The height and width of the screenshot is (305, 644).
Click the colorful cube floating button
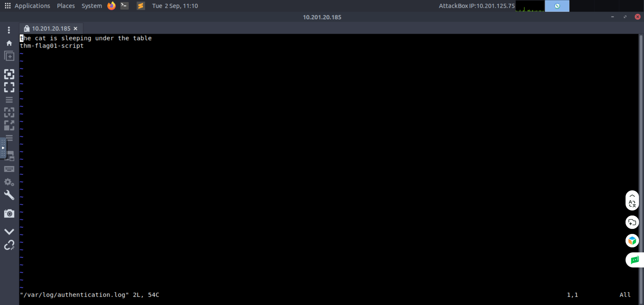click(632, 241)
